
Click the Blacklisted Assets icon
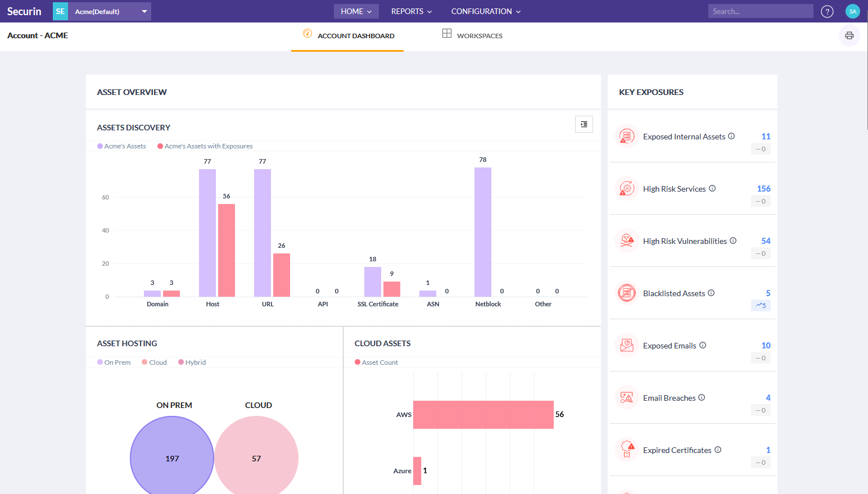[627, 293]
